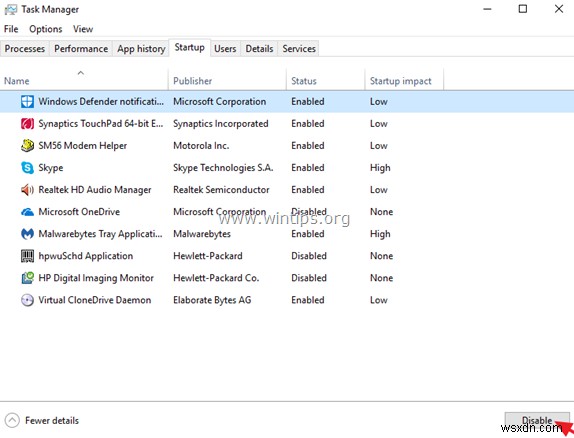Click publisher Motorola Inc.
Image resolution: width=574 pixels, height=438 pixels.
click(201, 146)
